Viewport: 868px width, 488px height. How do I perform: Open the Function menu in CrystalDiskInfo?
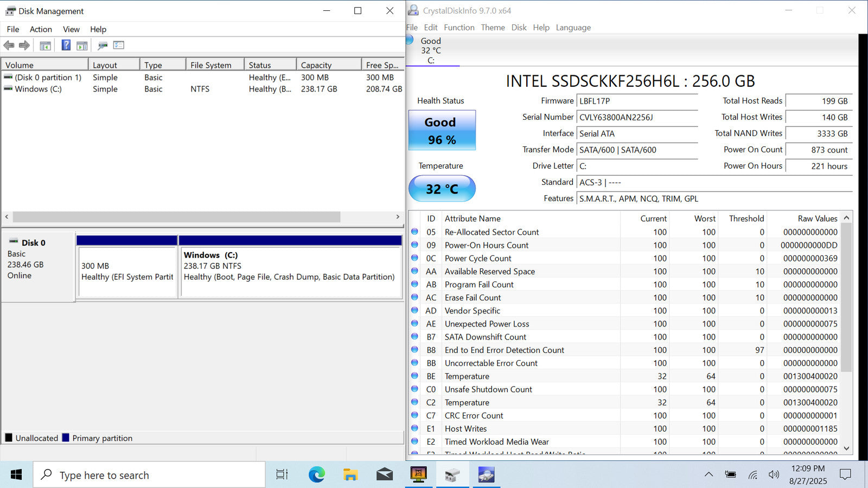(459, 28)
